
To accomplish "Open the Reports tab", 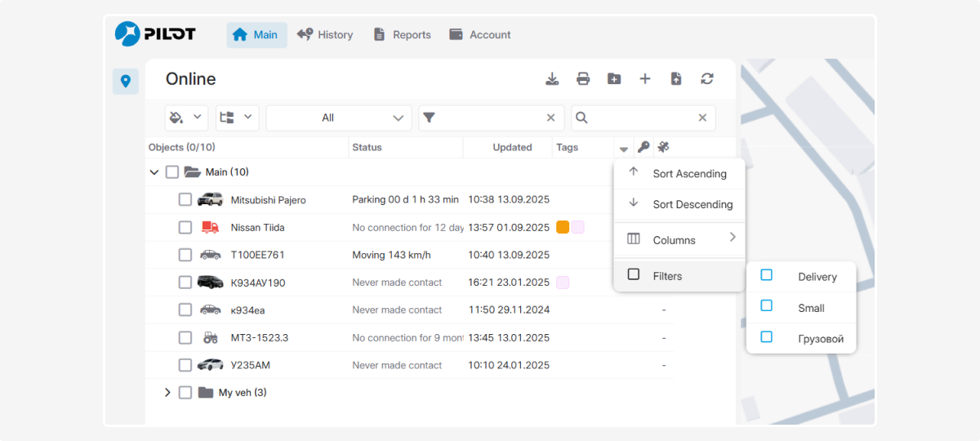I will [402, 35].
